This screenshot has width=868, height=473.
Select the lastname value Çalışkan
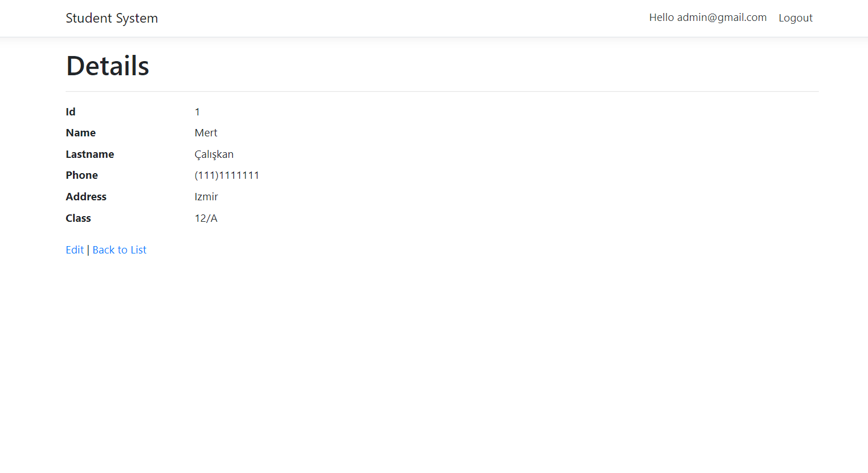(x=214, y=154)
